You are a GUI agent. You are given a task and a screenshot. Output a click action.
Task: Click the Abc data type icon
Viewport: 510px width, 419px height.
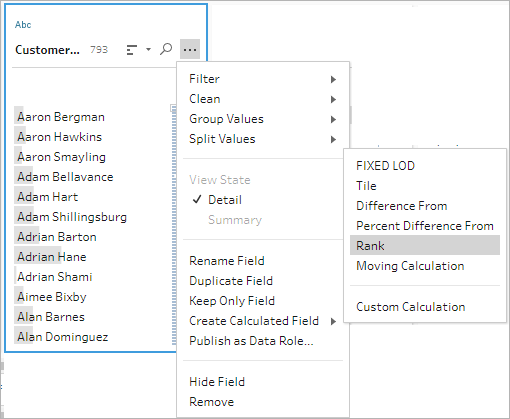point(23,25)
